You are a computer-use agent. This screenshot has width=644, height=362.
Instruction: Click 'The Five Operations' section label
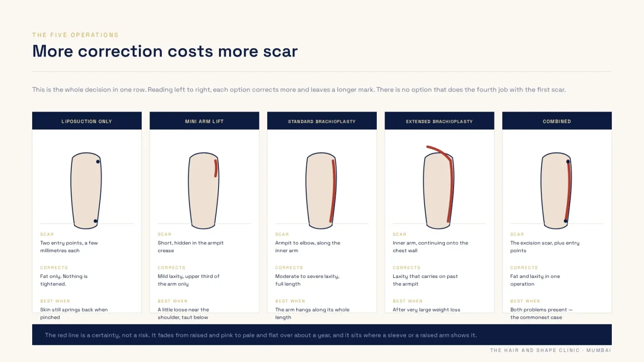coord(75,35)
